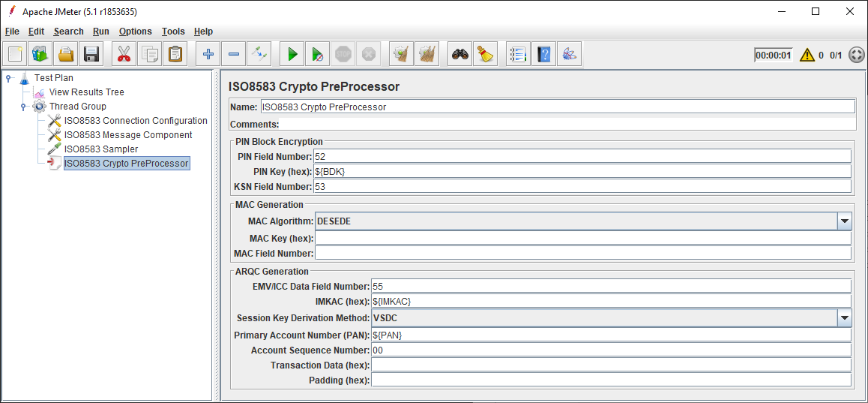Click the yellow warning log icon
The image size is (868, 403).
click(x=807, y=55)
